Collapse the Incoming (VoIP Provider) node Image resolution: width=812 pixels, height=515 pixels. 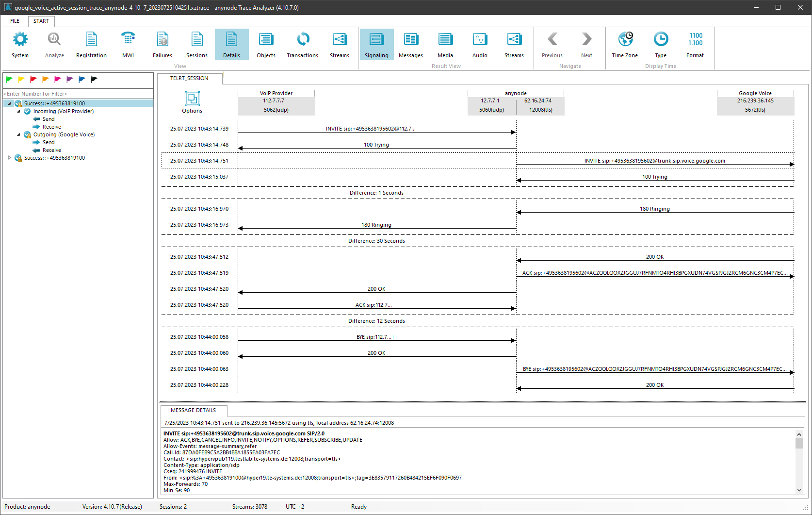[x=18, y=111]
